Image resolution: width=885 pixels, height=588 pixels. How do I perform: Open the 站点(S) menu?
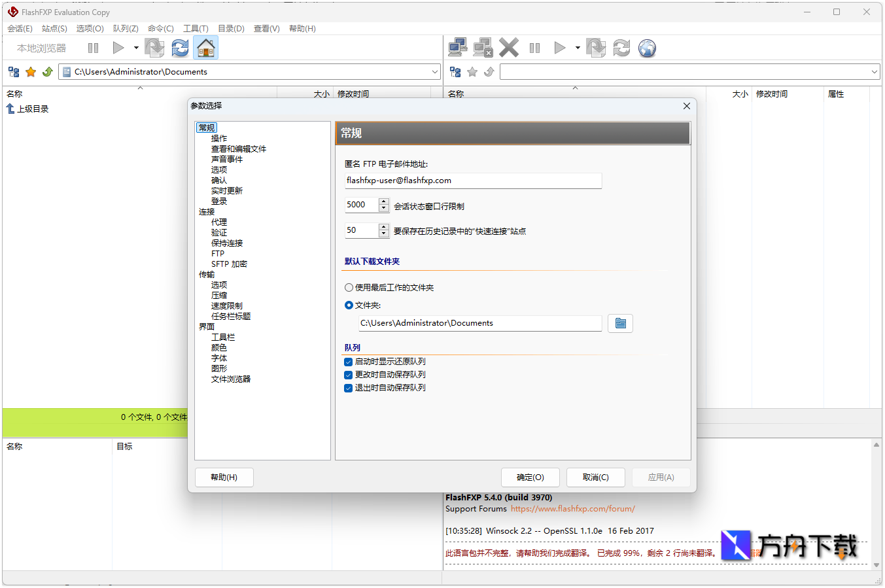point(54,29)
